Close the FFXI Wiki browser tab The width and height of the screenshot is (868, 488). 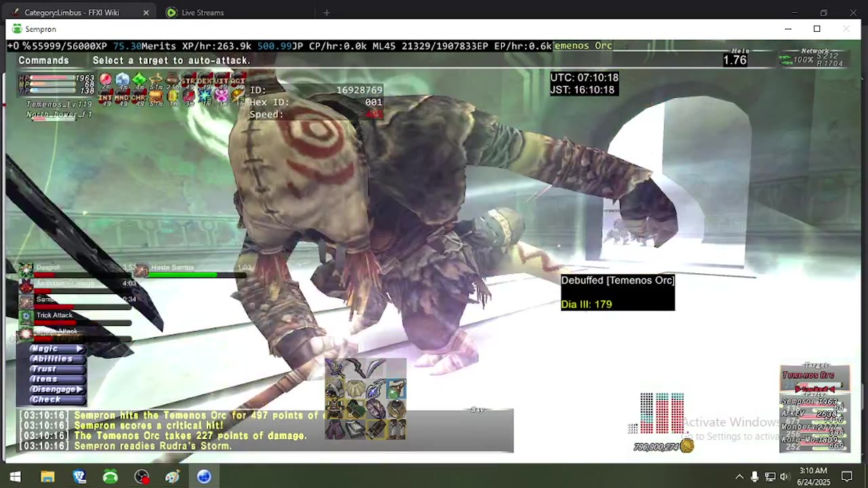pos(146,12)
